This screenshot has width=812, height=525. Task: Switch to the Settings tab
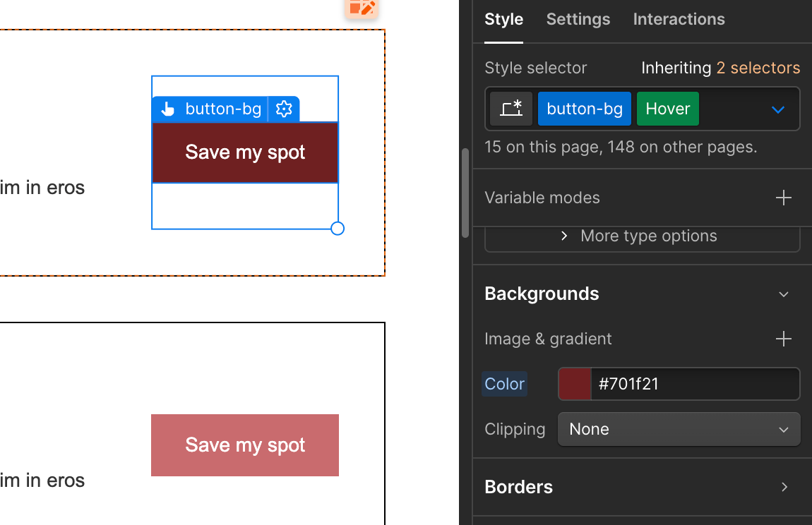pyautogui.click(x=578, y=19)
